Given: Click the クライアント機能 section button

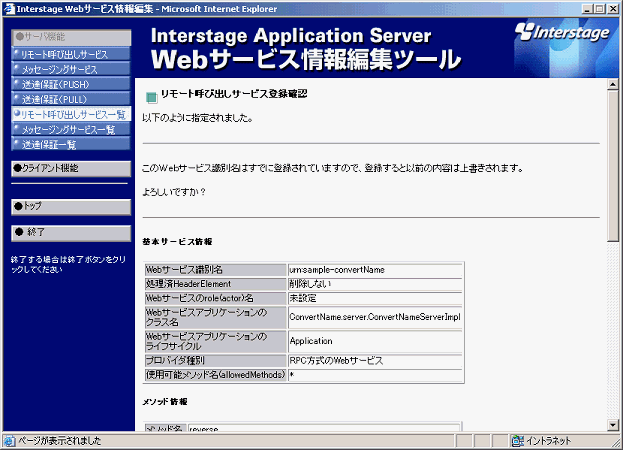Looking at the screenshot, I should pyautogui.click(x=71, y=168).
